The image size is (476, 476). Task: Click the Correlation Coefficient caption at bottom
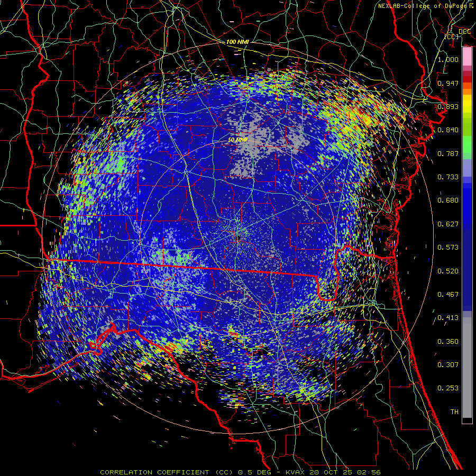coord(241,472)
